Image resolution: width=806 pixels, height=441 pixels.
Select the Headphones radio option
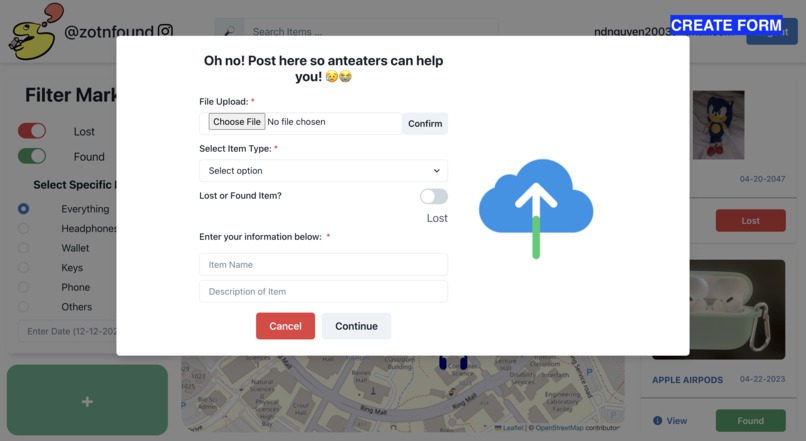coord(23,228)
